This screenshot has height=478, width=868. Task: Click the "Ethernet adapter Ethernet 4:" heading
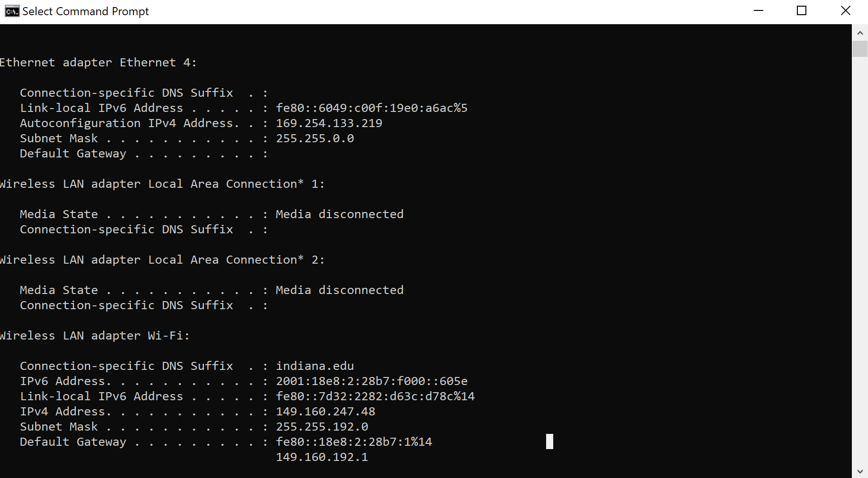click(x=98, y=63)
